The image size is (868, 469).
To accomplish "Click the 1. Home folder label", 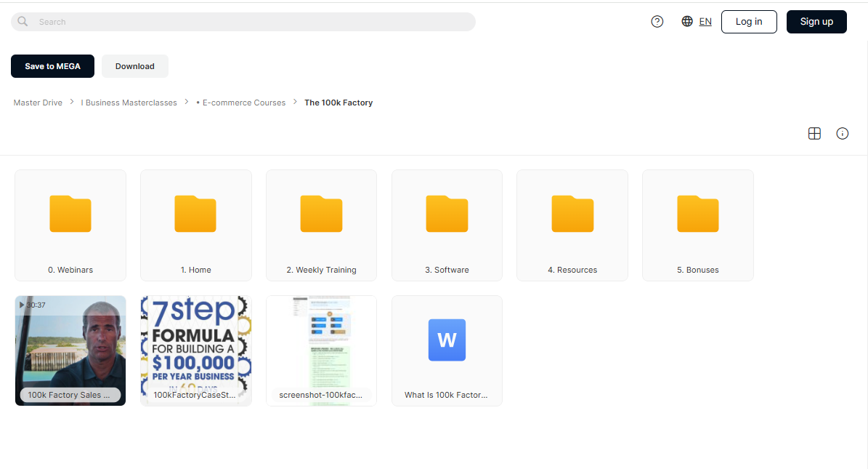I will (x=196, y=270).
